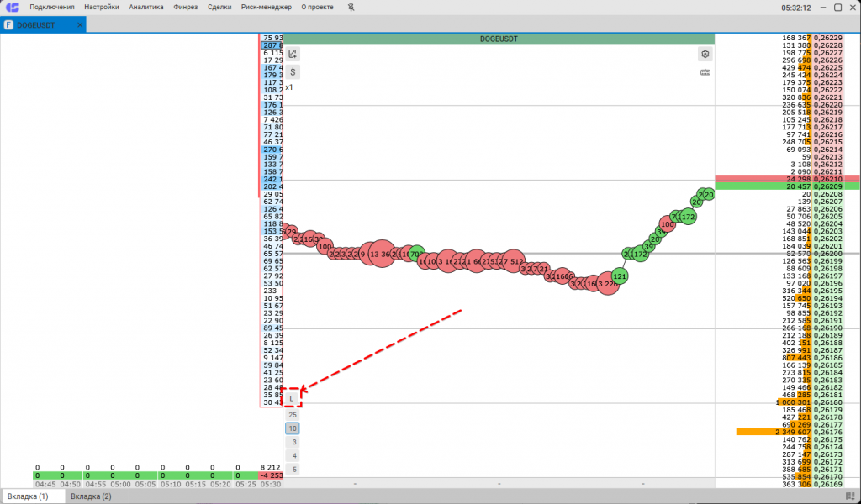
Task: Open the Подключения menu
Action: [52, 8]
